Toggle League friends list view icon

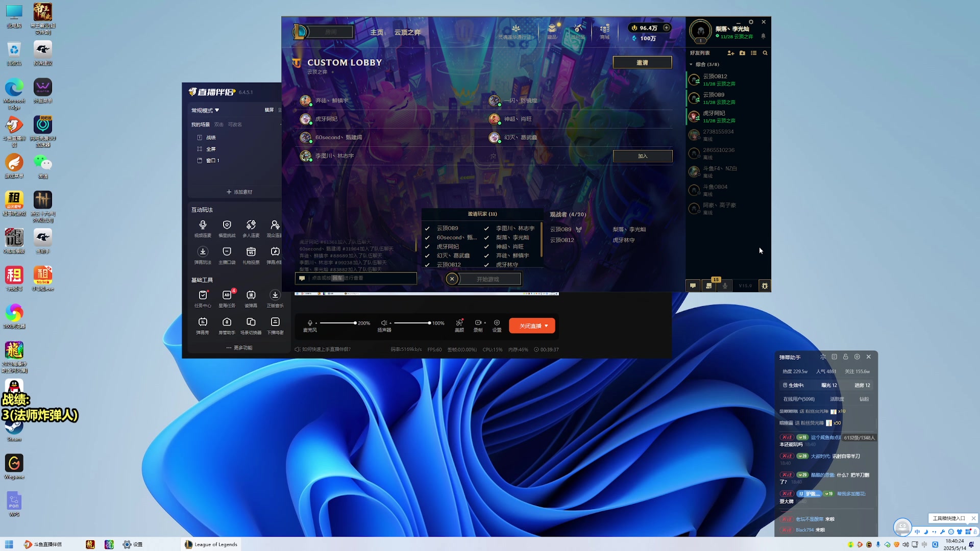pos(753,53)
